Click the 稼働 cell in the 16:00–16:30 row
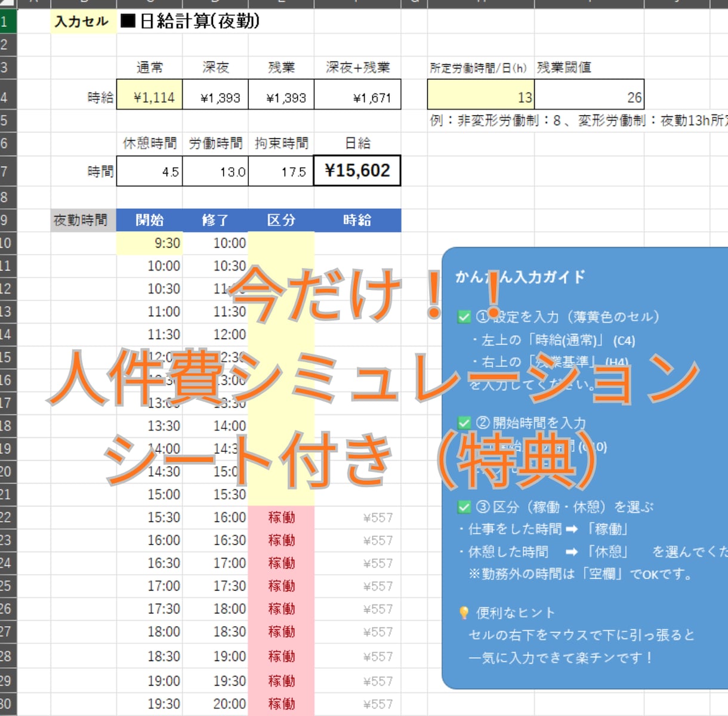728x716 pixels. [x=281, y=541]
